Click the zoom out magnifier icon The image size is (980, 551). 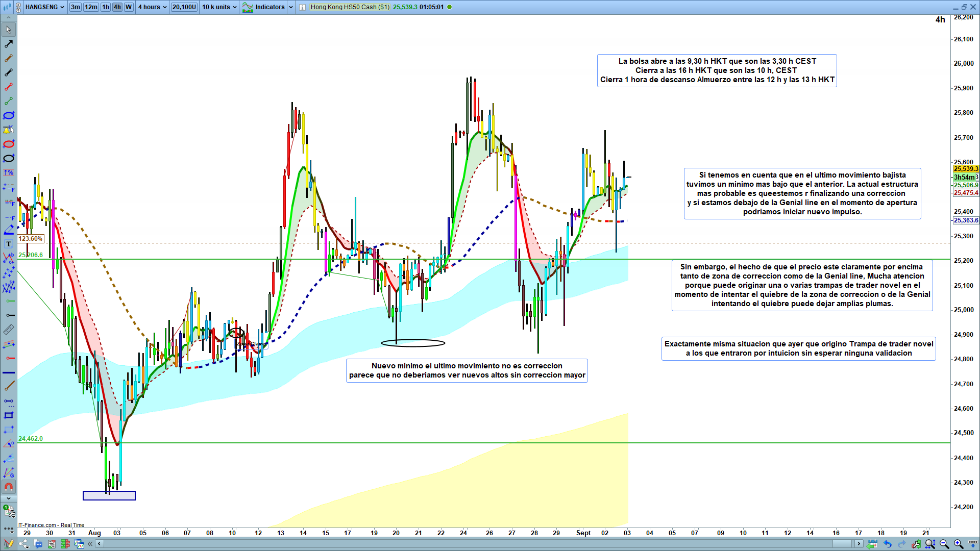point(944,544)
